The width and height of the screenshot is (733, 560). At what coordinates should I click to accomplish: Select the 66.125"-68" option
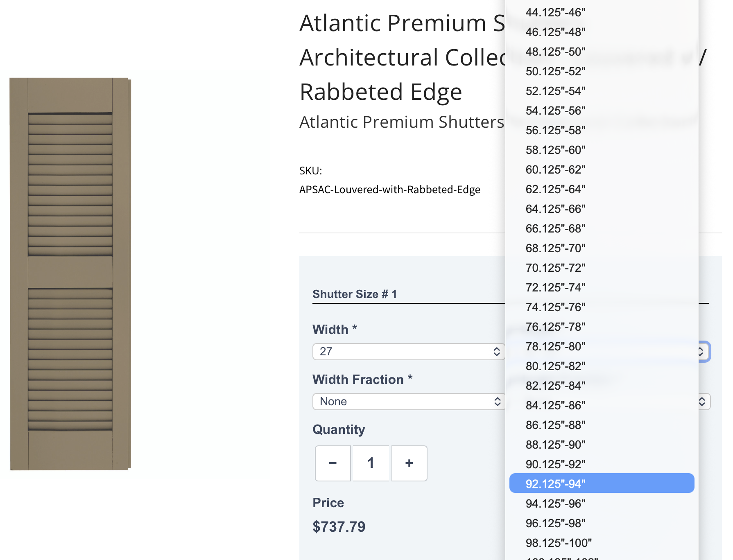(602, 228)
